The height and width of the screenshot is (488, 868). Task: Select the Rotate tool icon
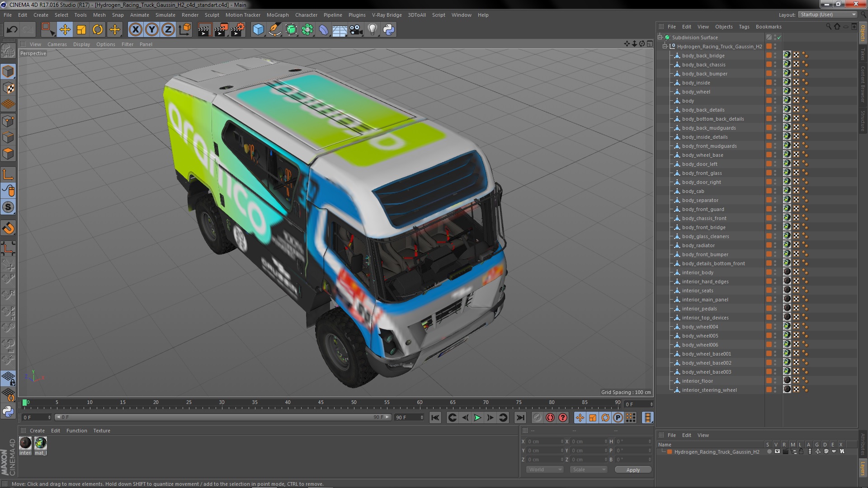(x=98, y=30)
